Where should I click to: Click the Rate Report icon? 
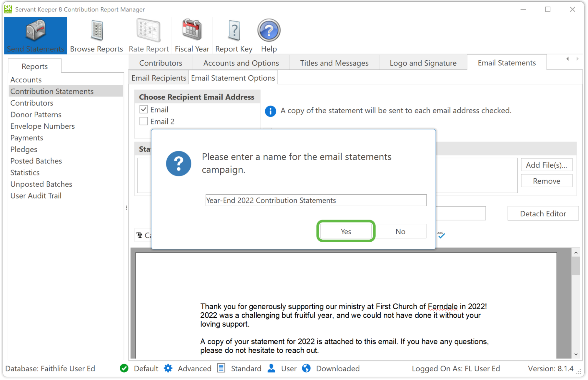[x=149, y=30]
